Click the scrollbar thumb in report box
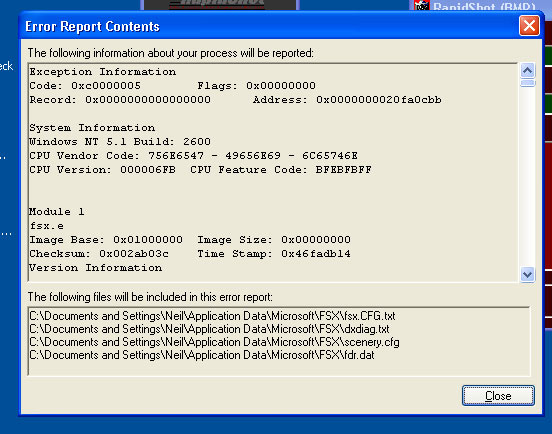This screenshot has width=552, height=434. (x=527, y=83)
